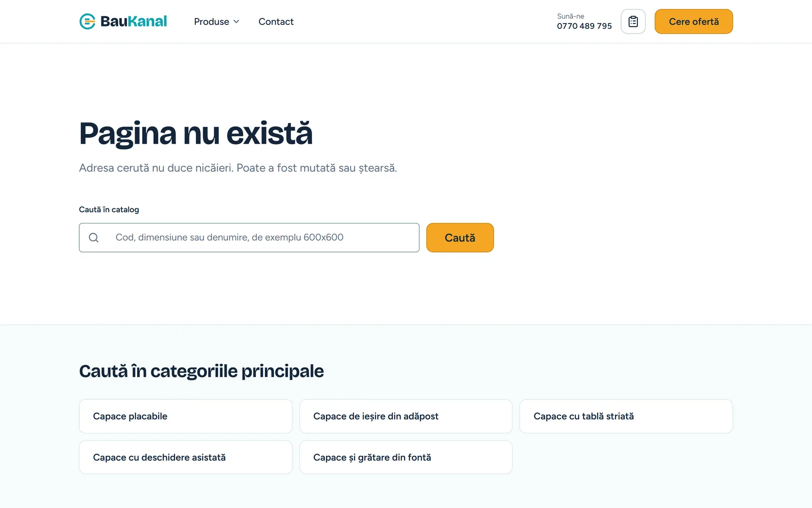Open Capace cu tablă striată category
The width and height of the screenshot is (812, 508).
point(626,416)
